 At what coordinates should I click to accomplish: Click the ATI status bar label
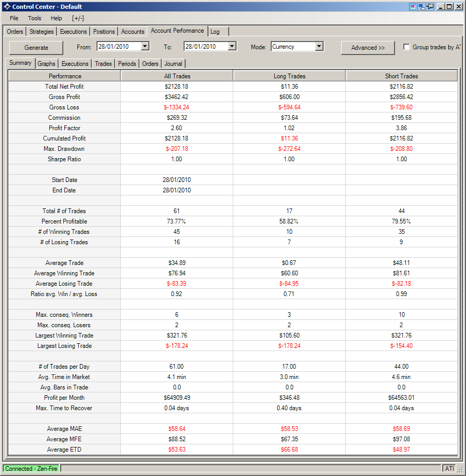point(449,469)
